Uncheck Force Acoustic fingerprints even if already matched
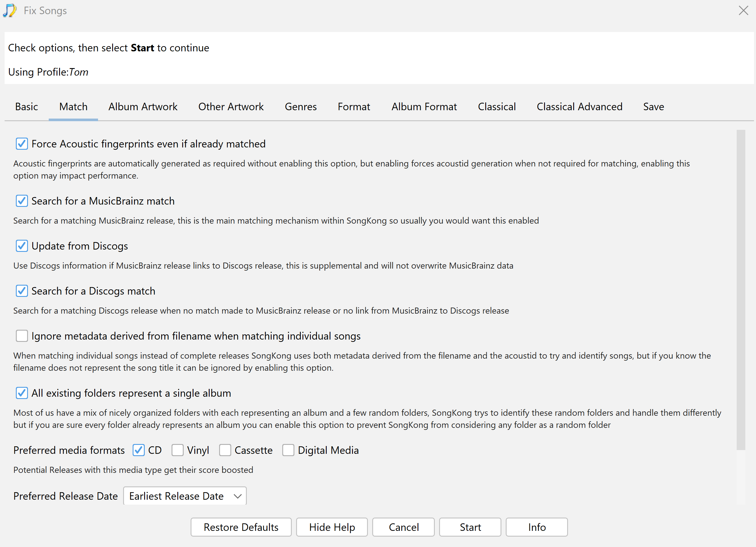The width and height of the screenshot is (756, 547). click(x=22, y=144)
